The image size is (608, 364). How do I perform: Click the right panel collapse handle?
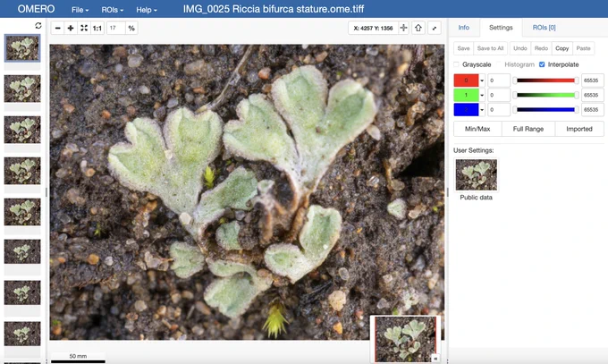447,191
